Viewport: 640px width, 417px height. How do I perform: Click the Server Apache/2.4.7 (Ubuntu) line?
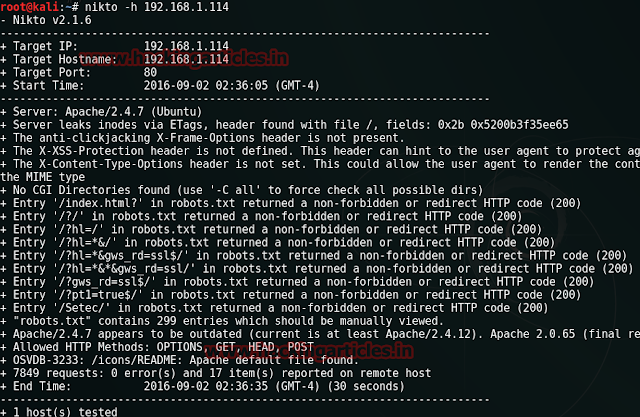110,111
